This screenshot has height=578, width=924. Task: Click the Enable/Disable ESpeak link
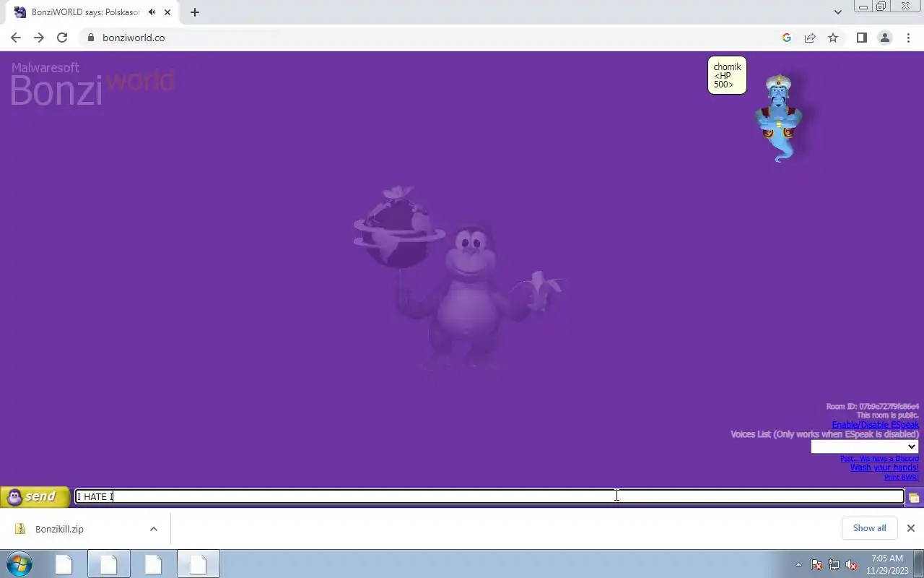(x=875, y=425)
